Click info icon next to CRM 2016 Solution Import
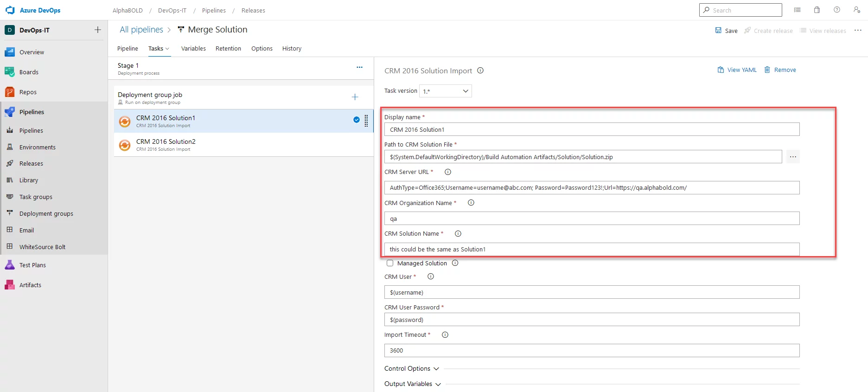 [480, 71]
